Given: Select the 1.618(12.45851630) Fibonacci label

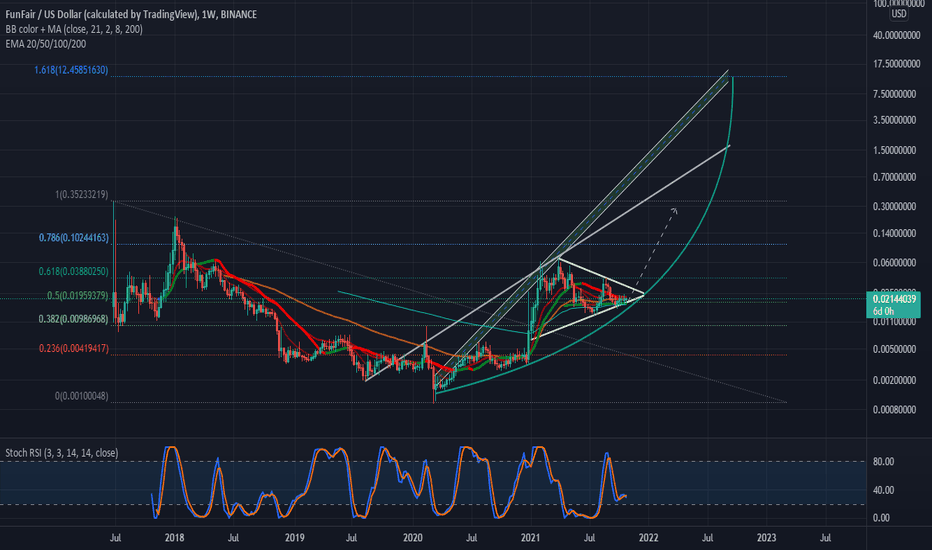Looking at the screenshot, I should pos(71,70).
